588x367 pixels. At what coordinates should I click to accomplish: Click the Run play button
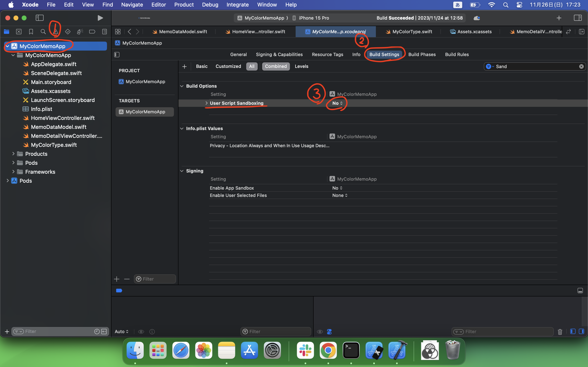click(x=100, y=18)
